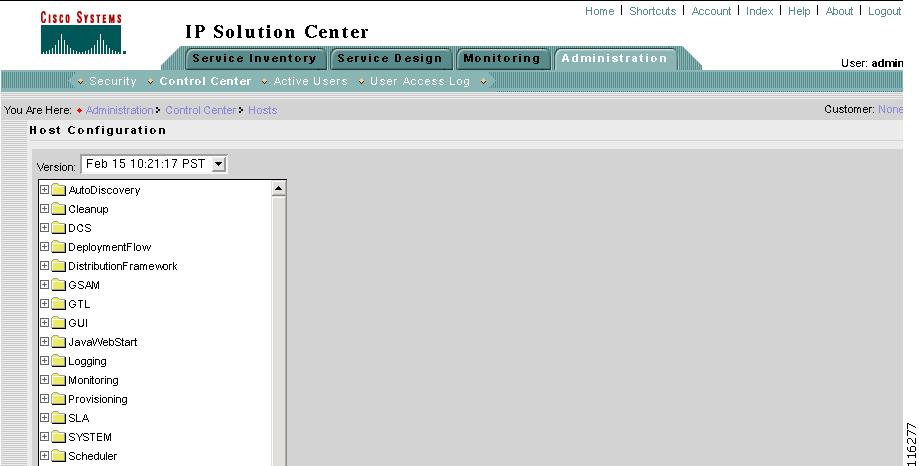Viewport: 919px width, 466px height.
Task: Select the Logging label
Action: (x=87, y=362)
